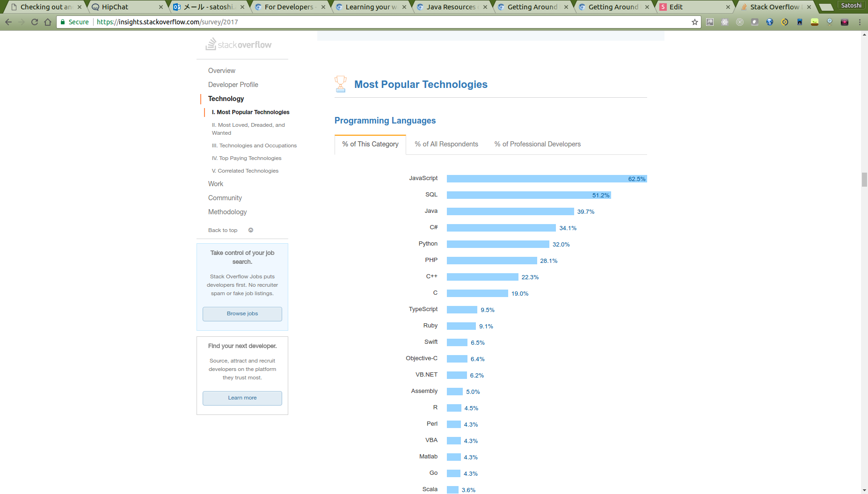The width and height of the screenshot is (868, 494).
Task: Open Overview in the sidebar
Action: [x=222, y=71]
